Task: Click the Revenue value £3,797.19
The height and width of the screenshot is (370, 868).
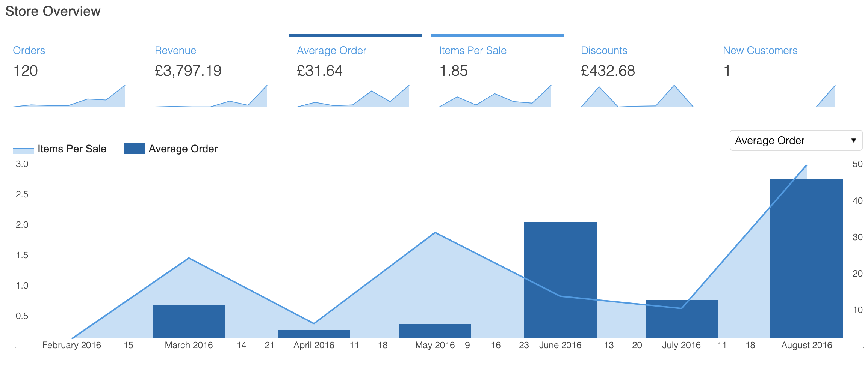Action: pyautogui.click(x=188, y=71)
